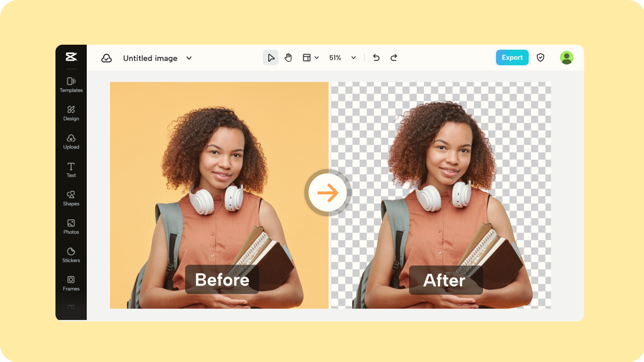Open the green user profile avatar
Image resolution: width=644 pixels, height=362 pixels.
click(567, 58)
